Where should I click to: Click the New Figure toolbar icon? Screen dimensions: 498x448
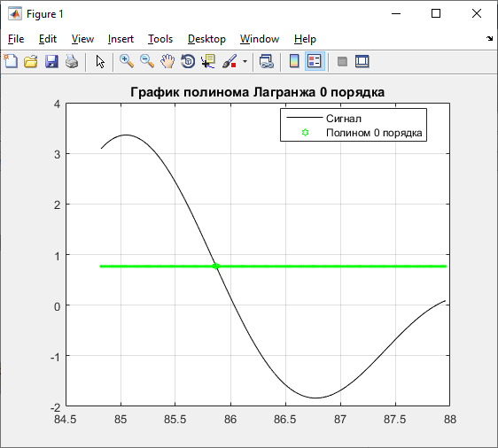(x=11, y=61)
